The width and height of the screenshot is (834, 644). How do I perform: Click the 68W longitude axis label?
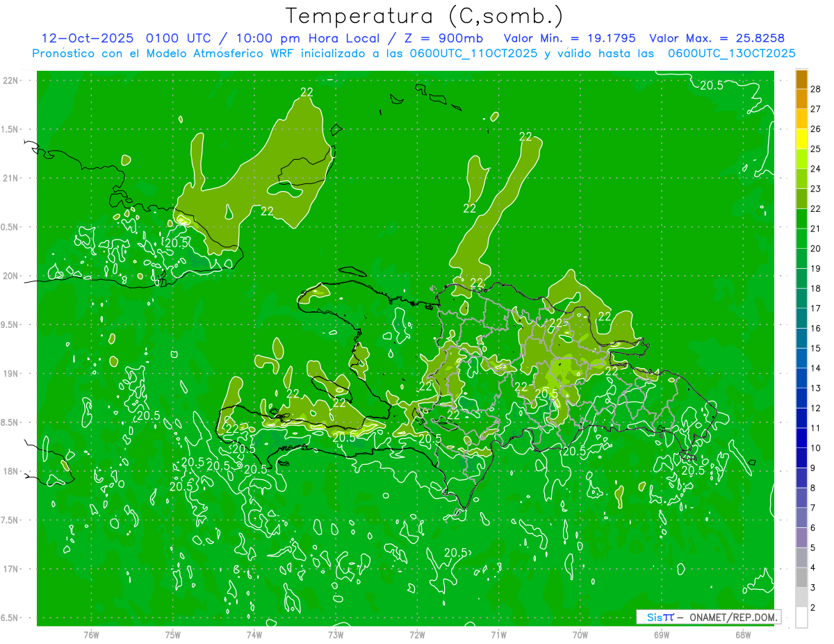[x=743, y=634]
